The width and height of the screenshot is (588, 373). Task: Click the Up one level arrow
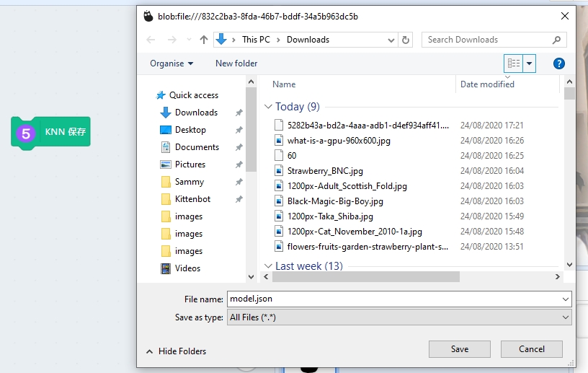[x=204, y=40]
